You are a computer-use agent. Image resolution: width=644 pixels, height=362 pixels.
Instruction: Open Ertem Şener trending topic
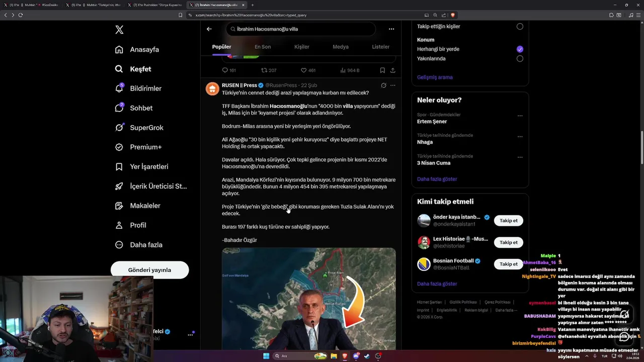432,122
